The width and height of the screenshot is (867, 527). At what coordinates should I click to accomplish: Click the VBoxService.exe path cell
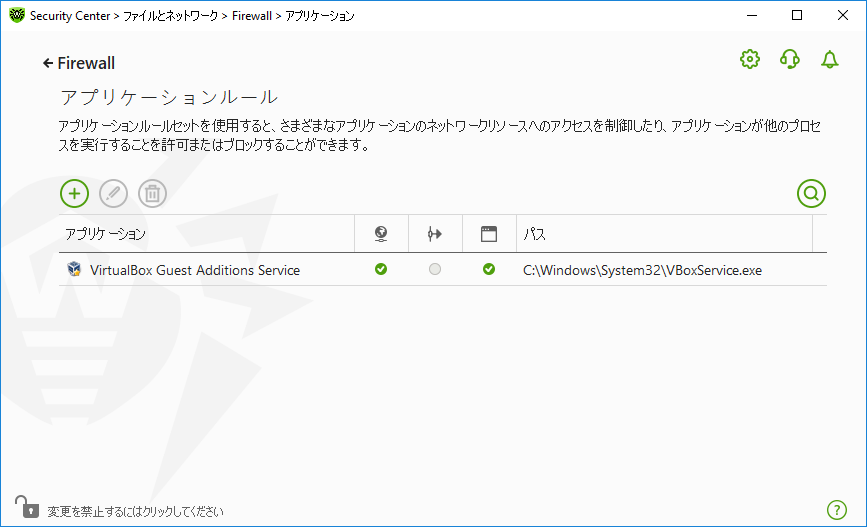click(642, 270)
